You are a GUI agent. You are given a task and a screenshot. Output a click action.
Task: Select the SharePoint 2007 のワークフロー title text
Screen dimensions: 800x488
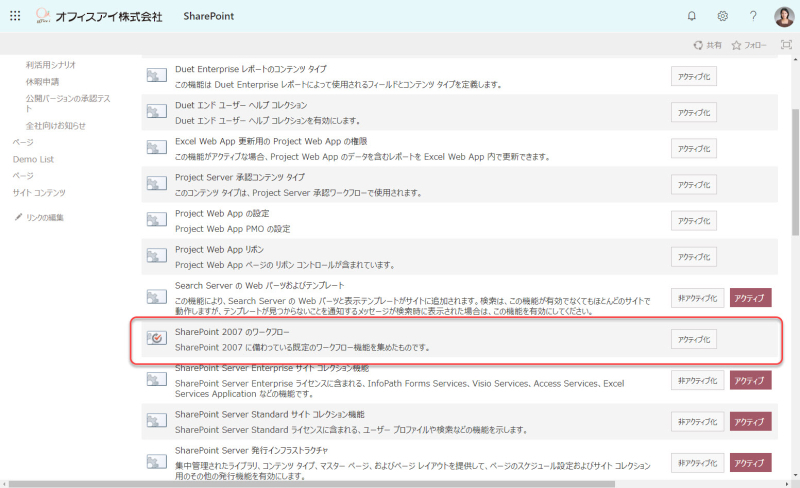click(232, 332)
